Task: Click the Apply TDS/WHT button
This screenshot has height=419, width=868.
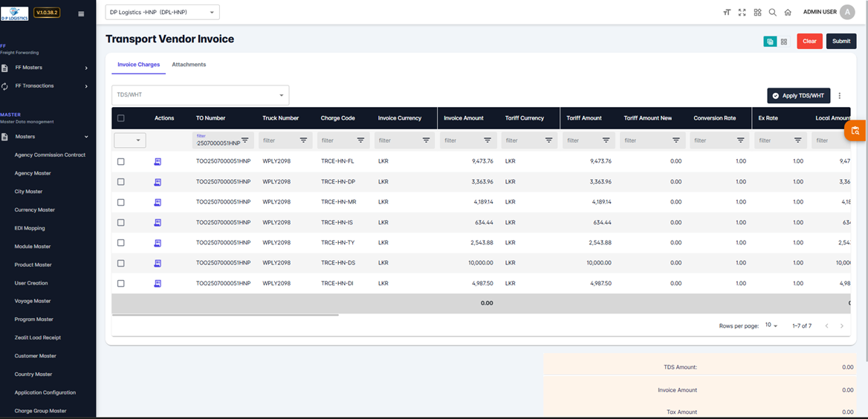Action: point(798,96)
